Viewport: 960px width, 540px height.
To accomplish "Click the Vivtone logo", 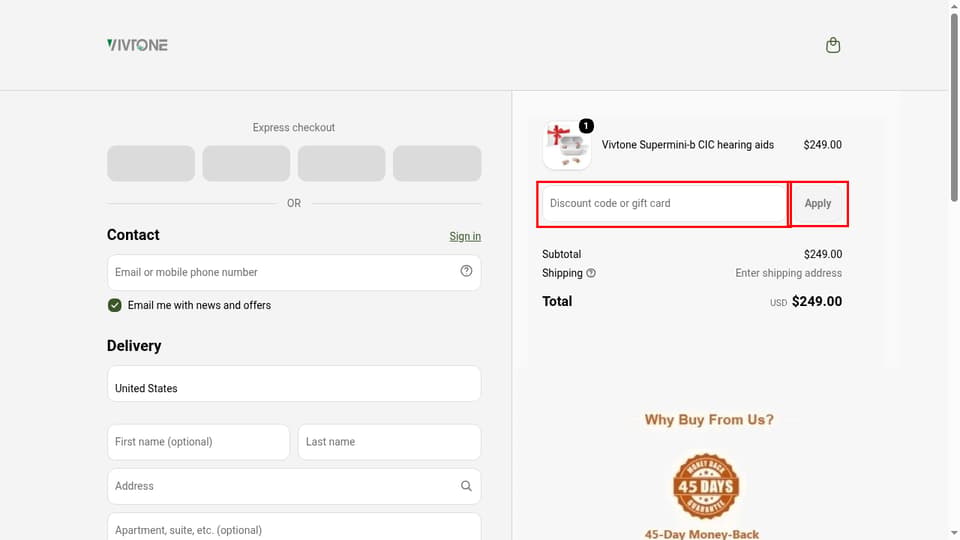I will [137, 45].
